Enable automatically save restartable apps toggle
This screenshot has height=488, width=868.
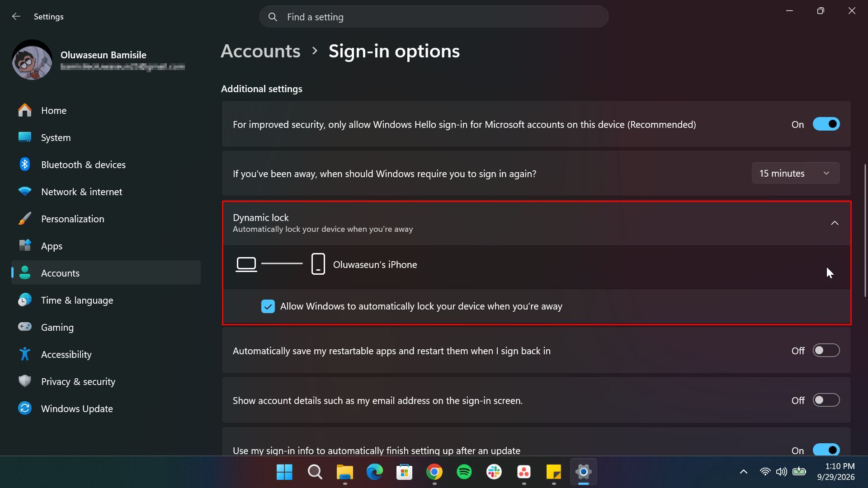tap(826, 351)
